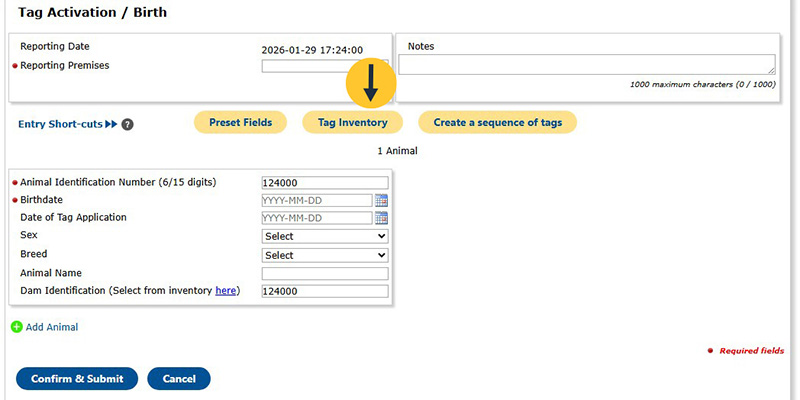Screen dimensions: 800x400
Task: Click Create a sequence of tags
Action: 497,122
